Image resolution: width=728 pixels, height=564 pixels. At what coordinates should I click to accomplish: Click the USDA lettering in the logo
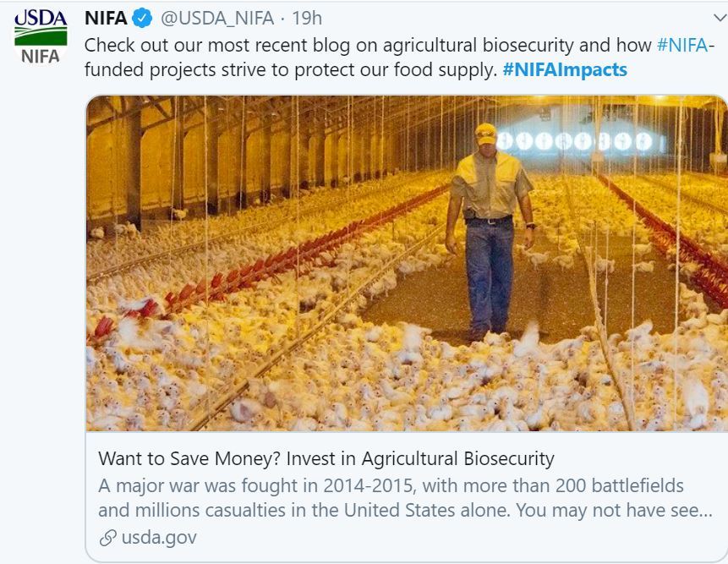[40, 19]
